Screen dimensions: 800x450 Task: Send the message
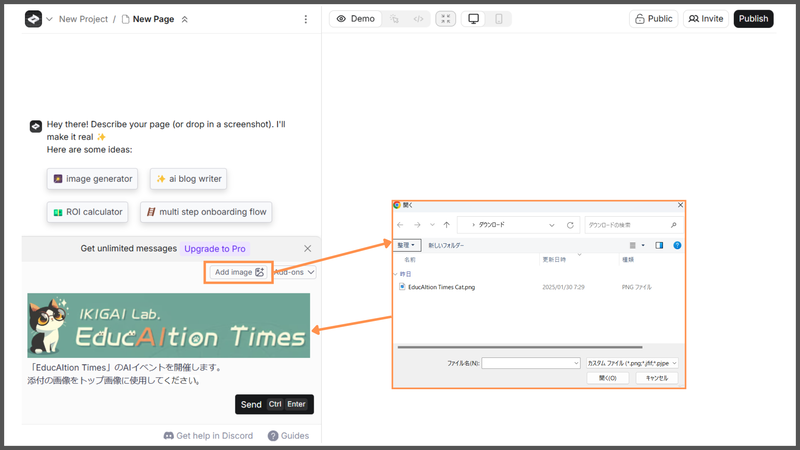pos(274,404)
